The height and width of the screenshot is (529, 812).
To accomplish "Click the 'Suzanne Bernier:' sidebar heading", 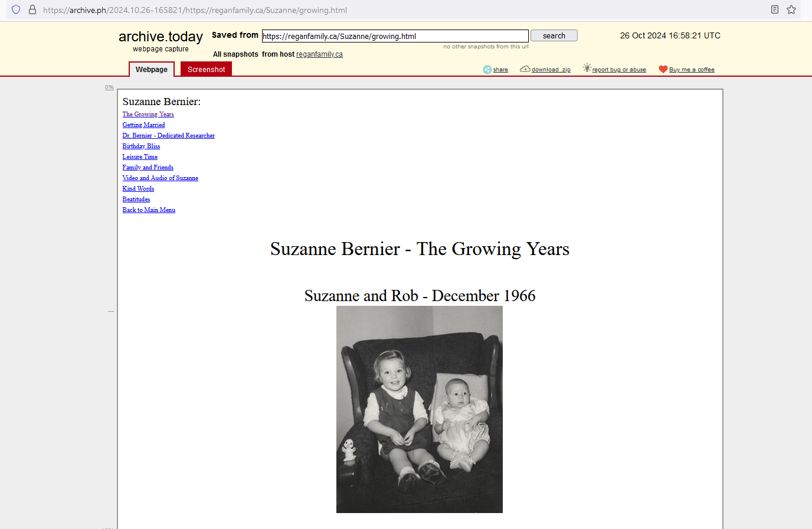I will (162, 102).
